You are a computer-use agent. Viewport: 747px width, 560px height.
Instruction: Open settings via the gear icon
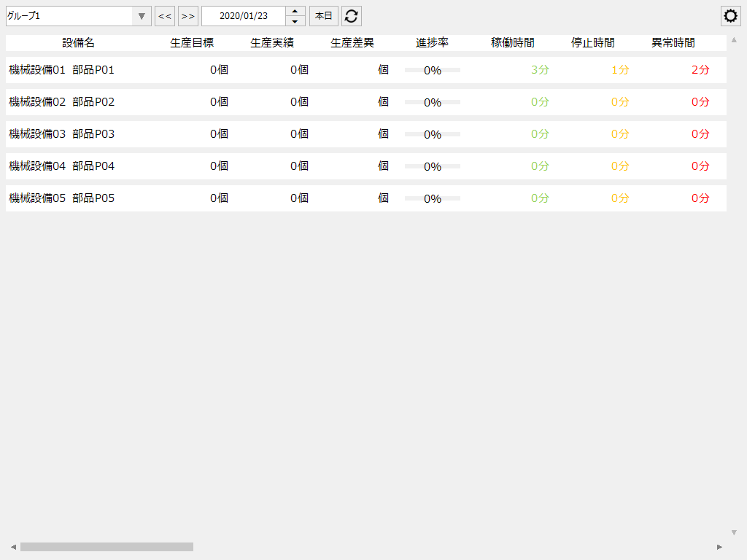tap(730, 15)
